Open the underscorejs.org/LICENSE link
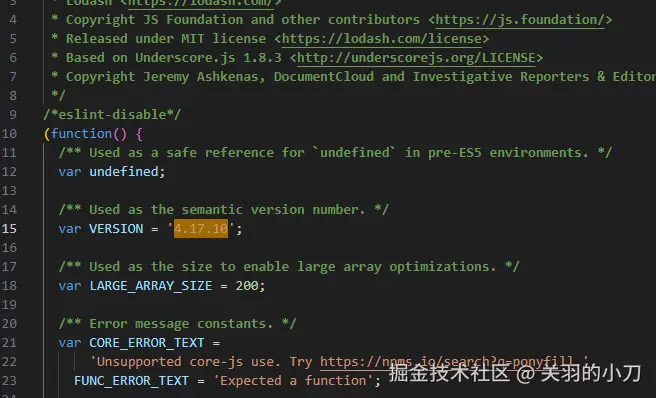Image resolution: width=656 pixels, height=398 pixels. [416, 58]
